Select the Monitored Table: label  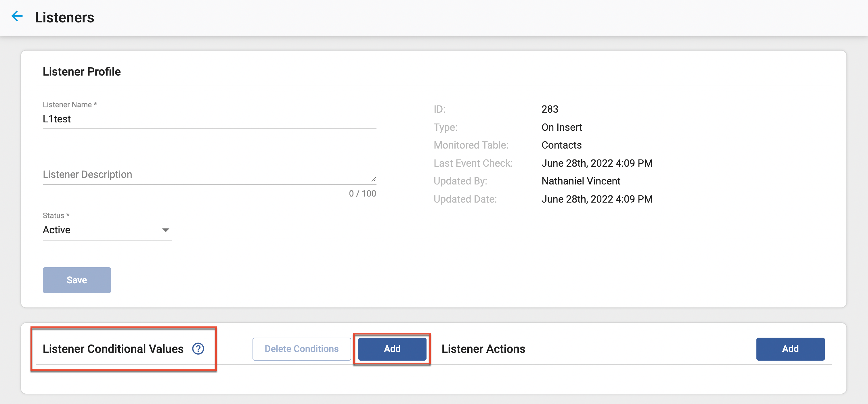tap(471, 145)
